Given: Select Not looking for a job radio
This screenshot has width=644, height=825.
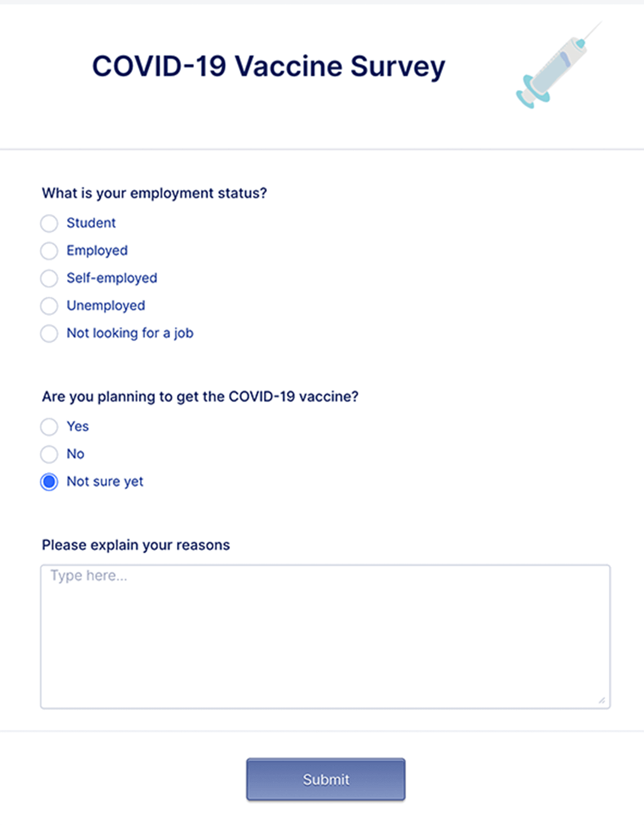Looking at the screenshot, I should click(x=49, y=333).
